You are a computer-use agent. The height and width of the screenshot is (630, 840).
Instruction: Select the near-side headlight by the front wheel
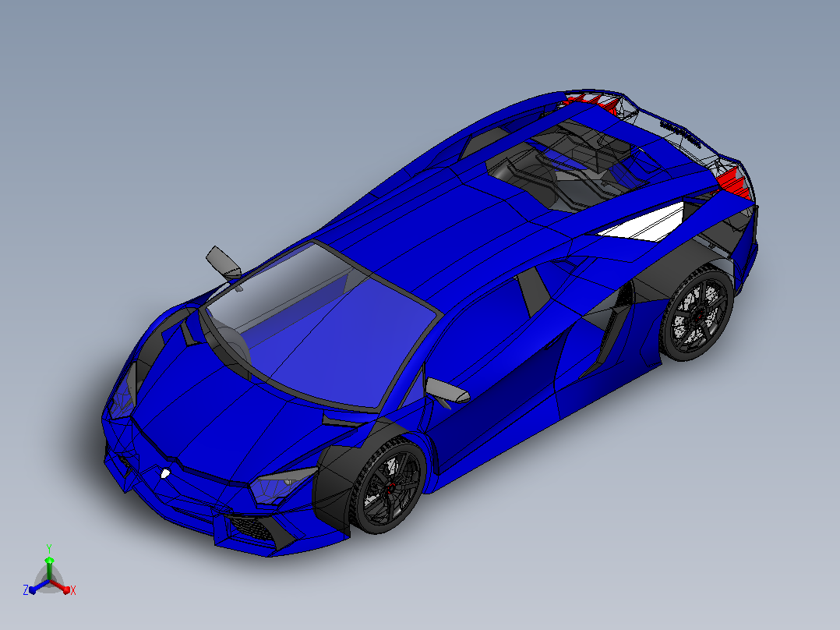click(282, 485)
